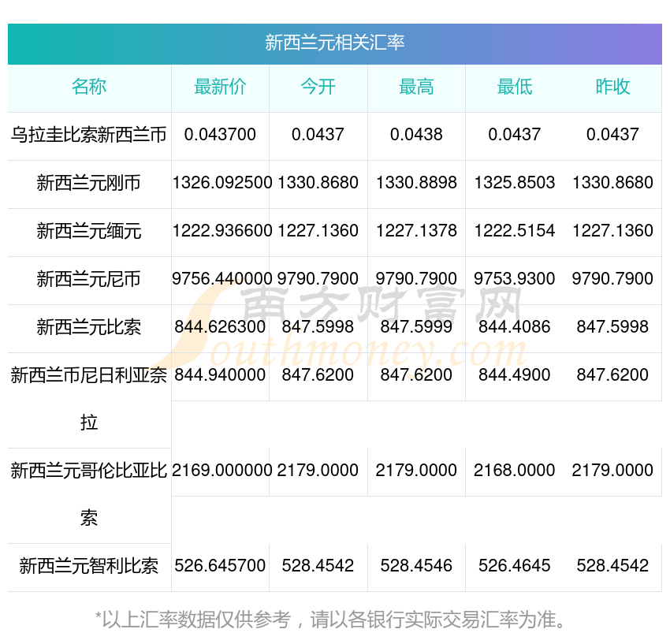Viewport: 670px width, 644px height.
Task: Click the lowest value 9753.9300
Action: point(514,279)
